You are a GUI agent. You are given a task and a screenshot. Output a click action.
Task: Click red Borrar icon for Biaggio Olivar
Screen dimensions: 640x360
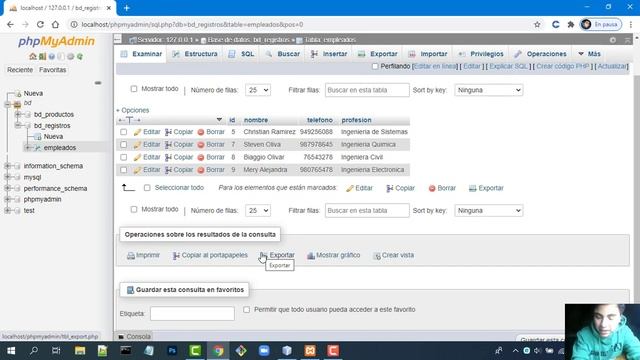point(201,157)
